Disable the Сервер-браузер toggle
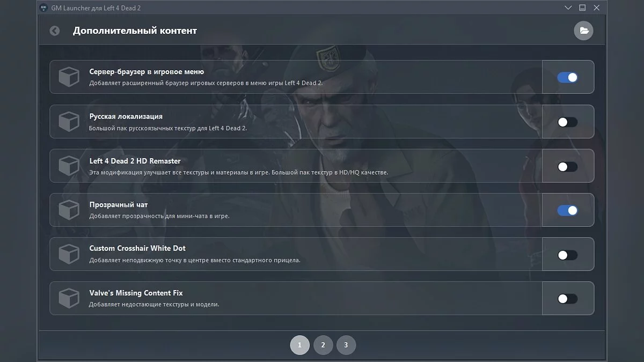644x362 pixels. (x=568, y=77)
